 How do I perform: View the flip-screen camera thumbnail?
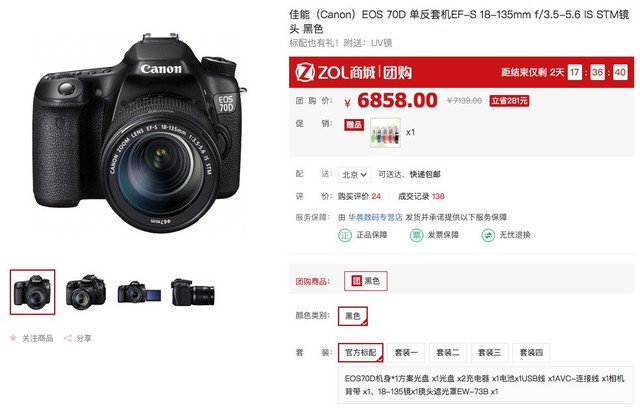139,292
